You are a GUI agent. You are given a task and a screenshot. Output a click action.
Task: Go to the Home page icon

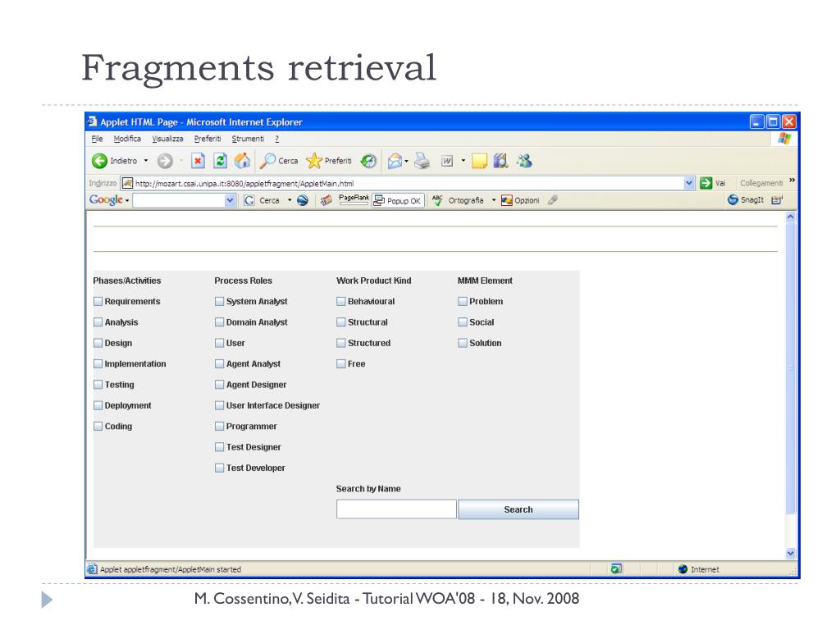pyautogui.click(x=242, y=161)
